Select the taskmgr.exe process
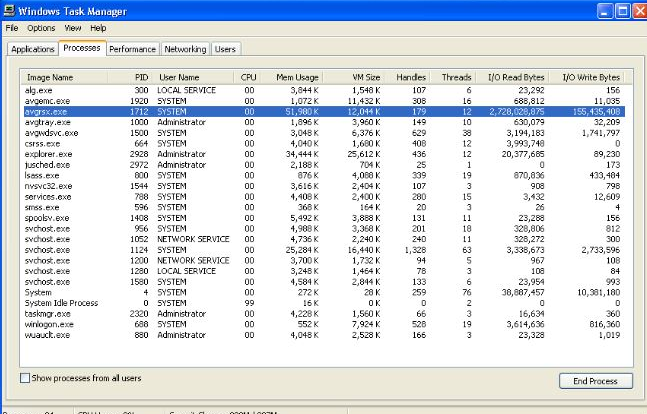The height and width of the screenshot is (414, 647). tap(324, 314)
